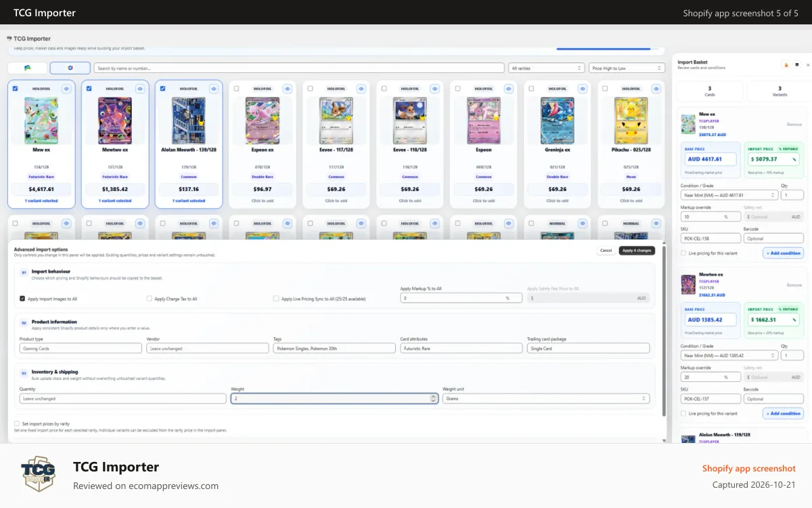Click the Mew ex card artwork in grid
This screenshot has width=812, height=508.
(x=41, y=119)
